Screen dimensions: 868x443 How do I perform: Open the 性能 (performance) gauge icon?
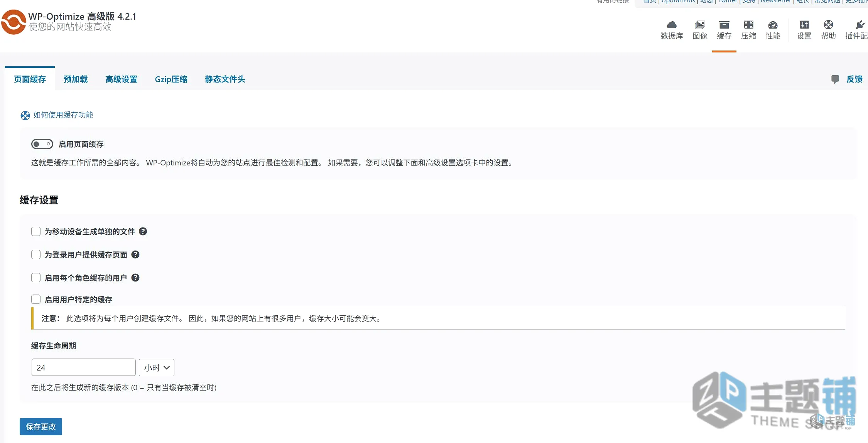pyautogui.click(x=773, y=25)
